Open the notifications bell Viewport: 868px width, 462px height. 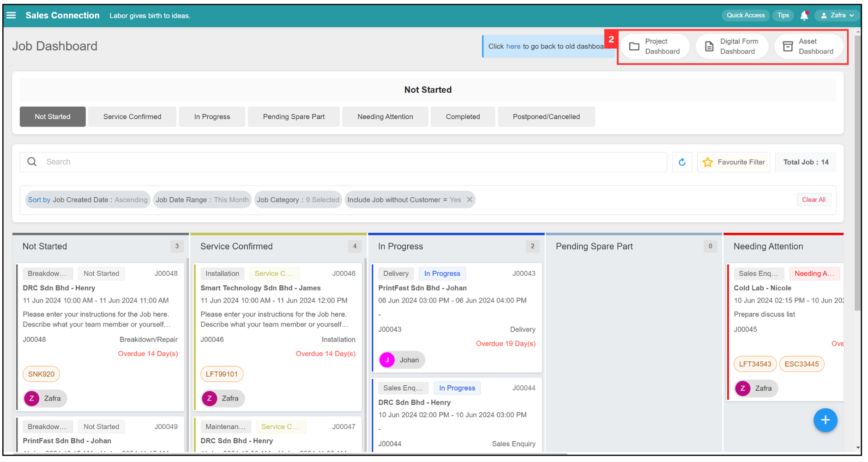[804, 15]
